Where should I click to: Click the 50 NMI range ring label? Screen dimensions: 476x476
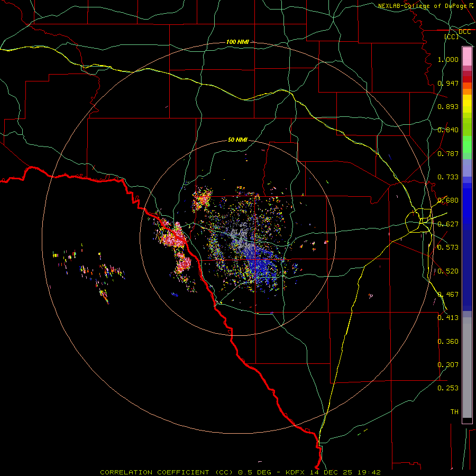pyautogui.click(x=237, y=140)
